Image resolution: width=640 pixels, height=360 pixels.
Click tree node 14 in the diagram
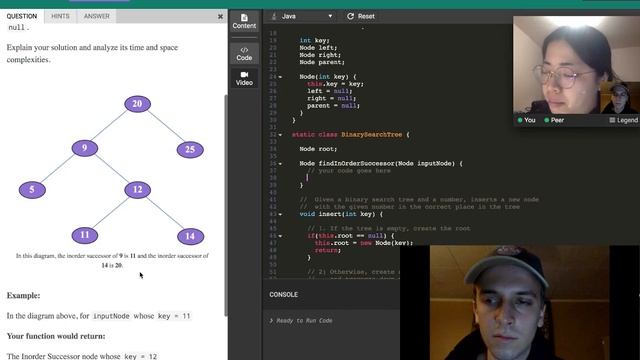pos(190,236)
